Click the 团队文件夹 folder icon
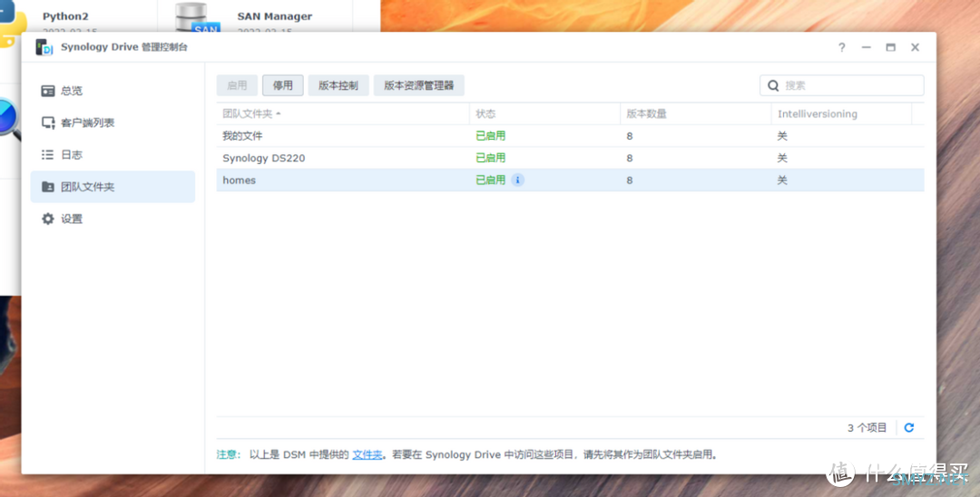The width and height of the screenshot is (980, 497). coord(47,187)
